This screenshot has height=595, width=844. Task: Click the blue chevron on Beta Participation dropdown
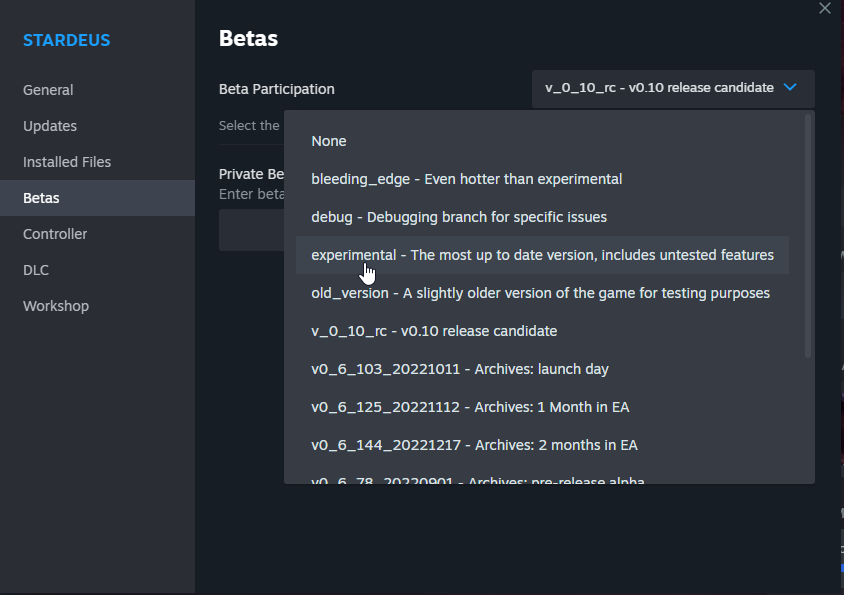point(790,87)
